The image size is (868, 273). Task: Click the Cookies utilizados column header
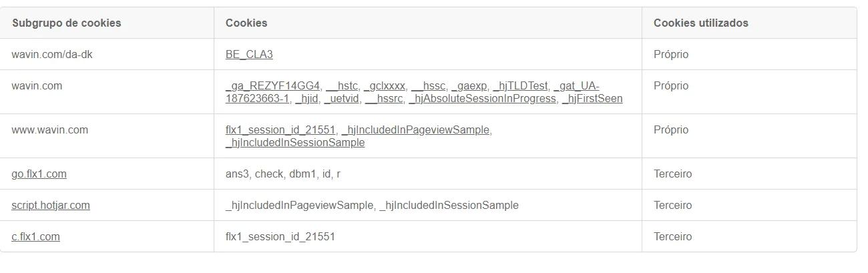point(701,23)
